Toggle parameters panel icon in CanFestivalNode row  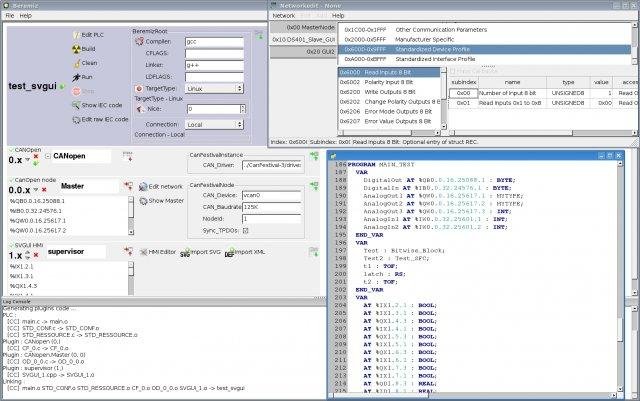[x=314, y=186]
